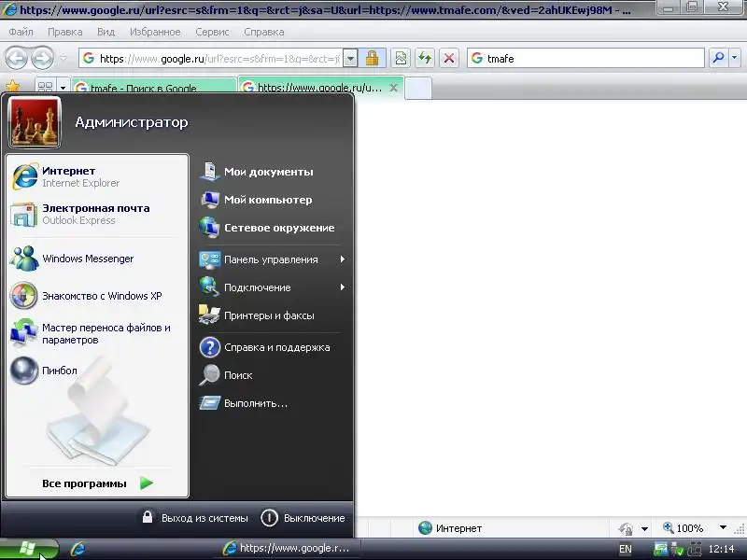Image resolution: width=747 pixels, height=560 pixels.
Task: Click the clock showing 12:14
Action: 721,549
